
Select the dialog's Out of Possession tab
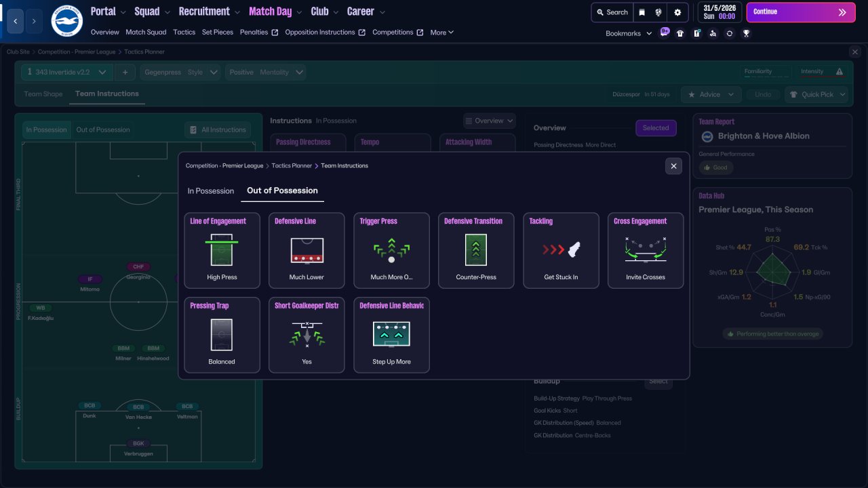(282, 190)
